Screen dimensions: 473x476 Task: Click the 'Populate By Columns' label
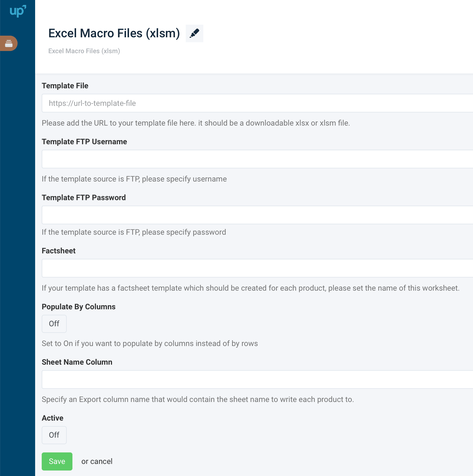[x=78, y=307]
